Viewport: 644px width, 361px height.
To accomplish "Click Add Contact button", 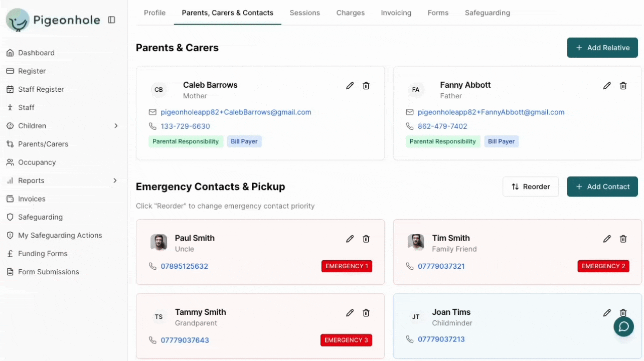I will (x=602, y=187).
